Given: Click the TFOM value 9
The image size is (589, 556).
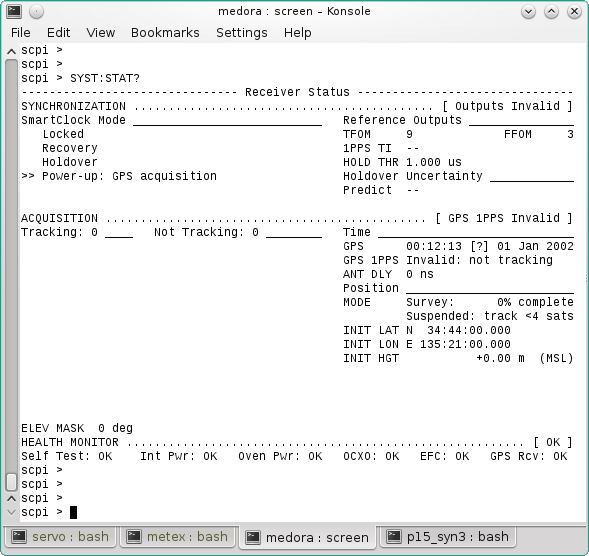Looking at the screenshot, I should click(409, 134).
